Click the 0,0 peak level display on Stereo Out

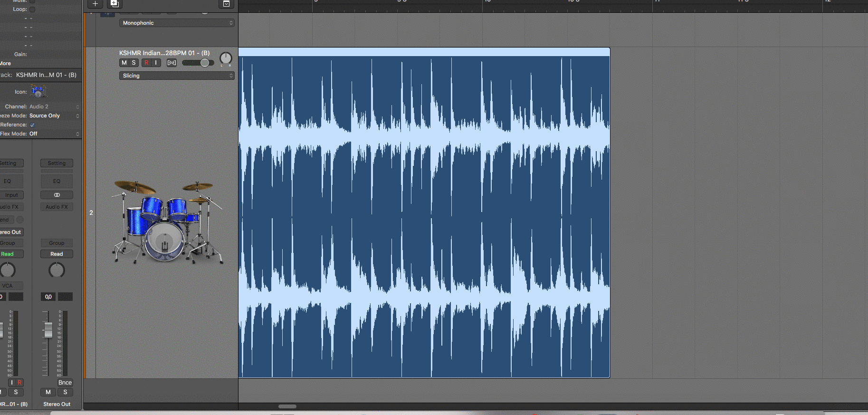pos(48,297)
